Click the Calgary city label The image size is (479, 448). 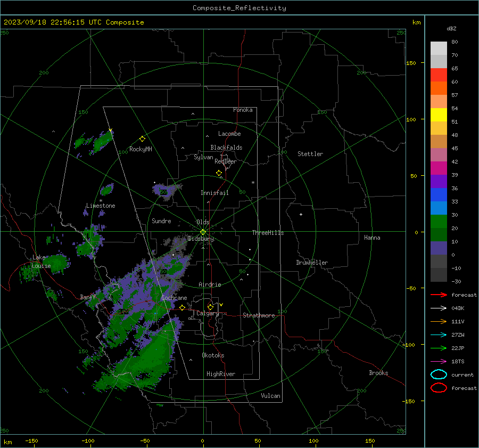208,313
